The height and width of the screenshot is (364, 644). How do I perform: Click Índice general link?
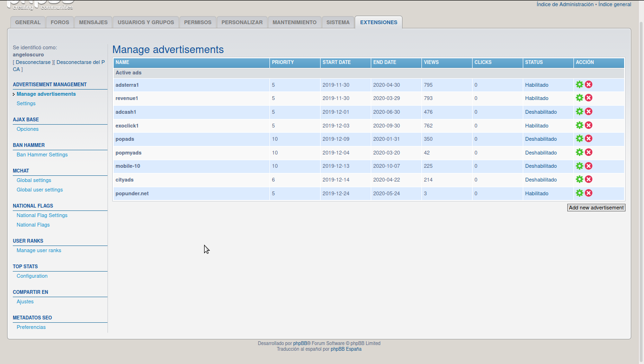615,4
